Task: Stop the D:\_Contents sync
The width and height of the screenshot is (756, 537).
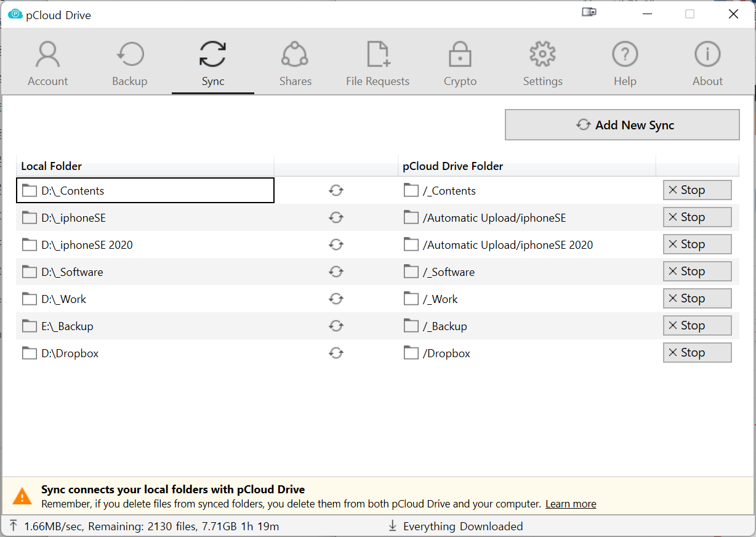Action: 697,190
